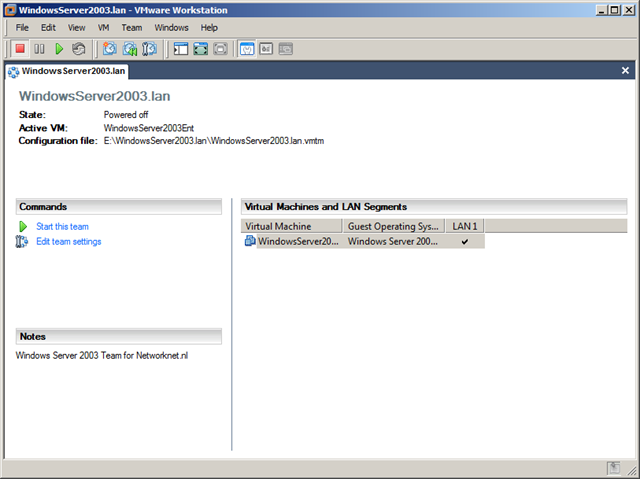Viewport: 640px width, 479px height.
Task: Toggle the LAN 1 checkmark for WindowsServer20...
Action: pos(464,242)
